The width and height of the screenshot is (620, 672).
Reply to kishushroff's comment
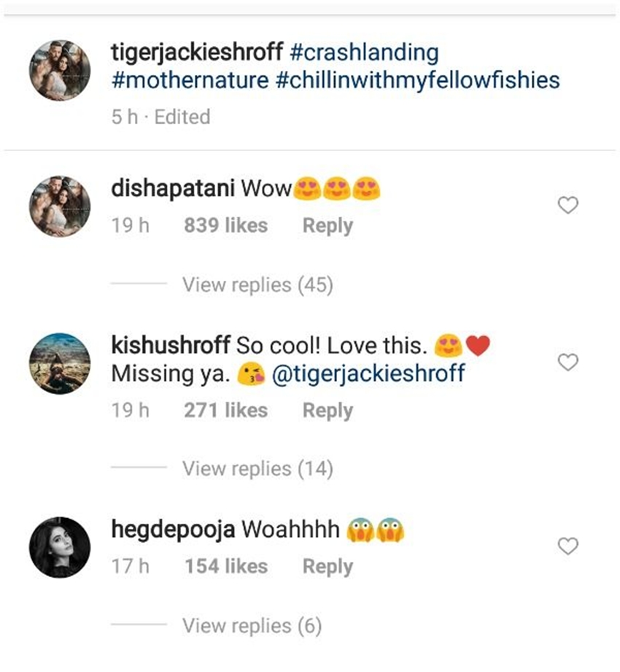click(328, 411)
